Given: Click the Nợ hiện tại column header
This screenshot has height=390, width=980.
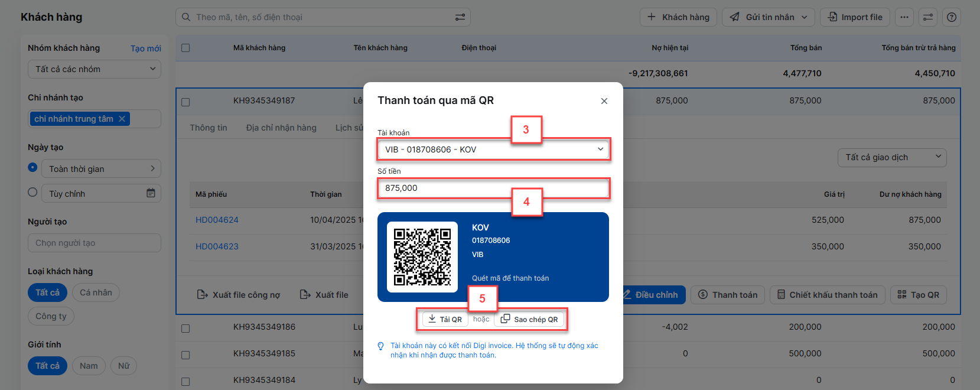Looking at the screenshot, I should (670, 48).
